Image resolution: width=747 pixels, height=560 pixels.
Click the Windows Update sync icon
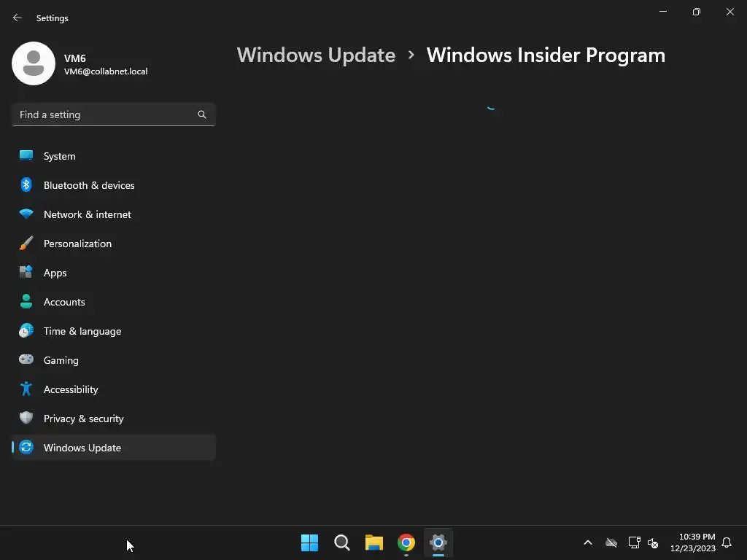26,447
